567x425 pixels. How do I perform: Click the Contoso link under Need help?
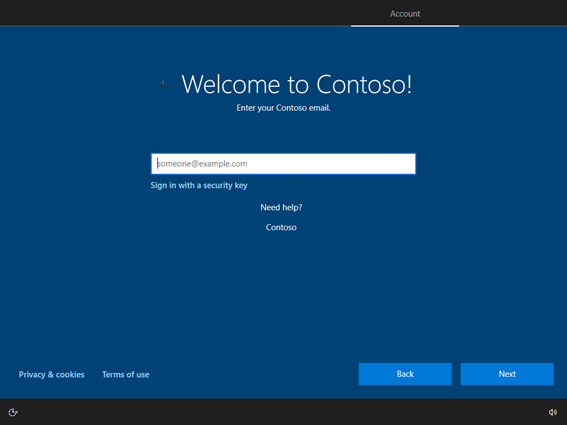pyautogui.click(x=281, y=228)
